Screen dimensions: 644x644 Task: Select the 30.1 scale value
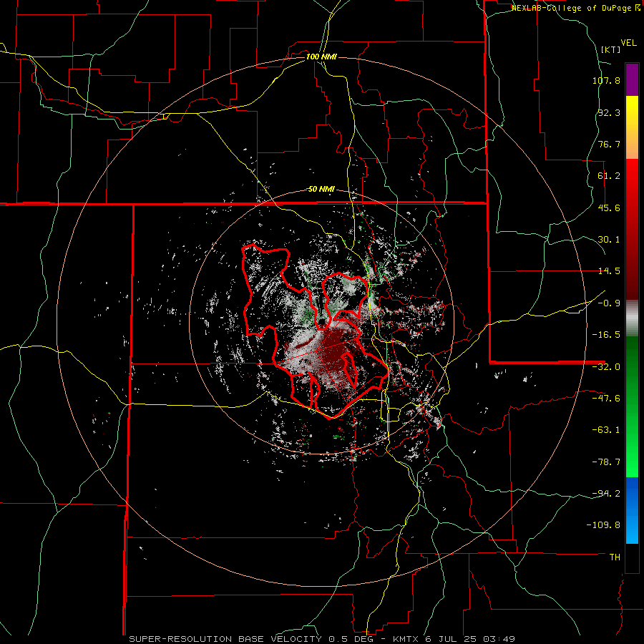[609, 240]
